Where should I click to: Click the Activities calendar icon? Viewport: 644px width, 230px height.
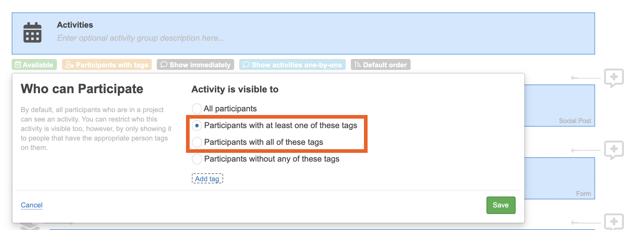32,33
